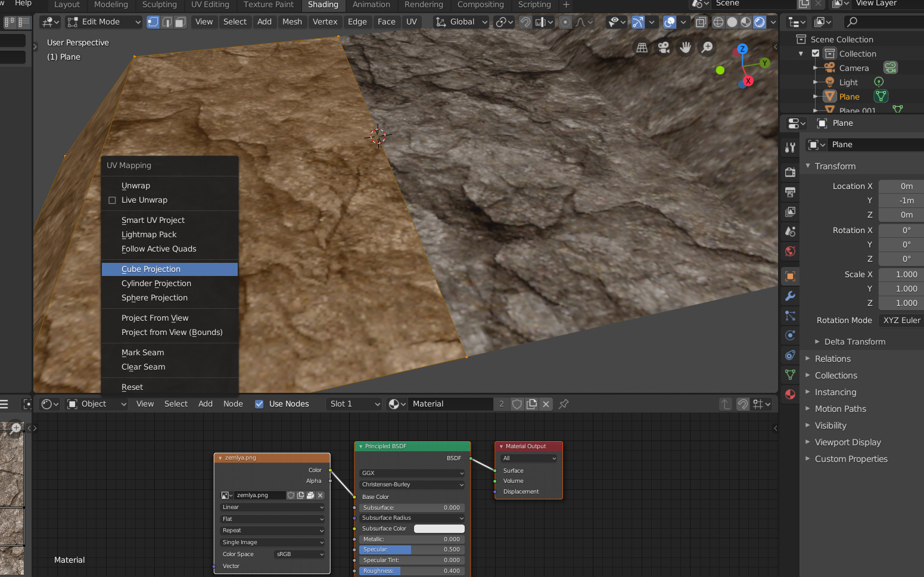Disable the Use Nodes checkbox

click(259, 404)
